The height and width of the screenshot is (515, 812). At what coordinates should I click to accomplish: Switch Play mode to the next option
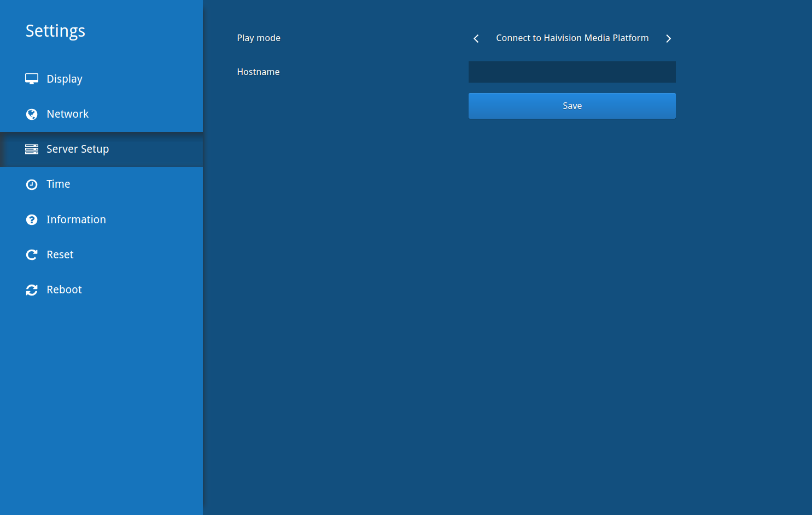pos(668,38)
